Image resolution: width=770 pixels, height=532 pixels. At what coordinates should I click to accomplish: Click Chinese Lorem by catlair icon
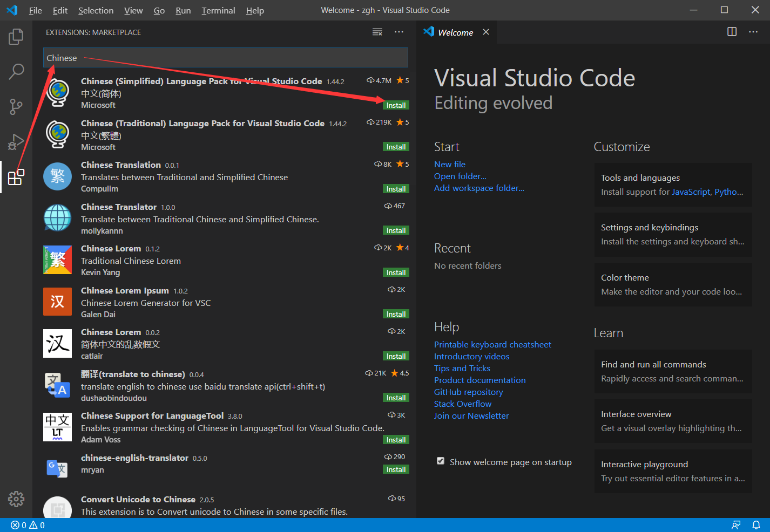(57, 344)
